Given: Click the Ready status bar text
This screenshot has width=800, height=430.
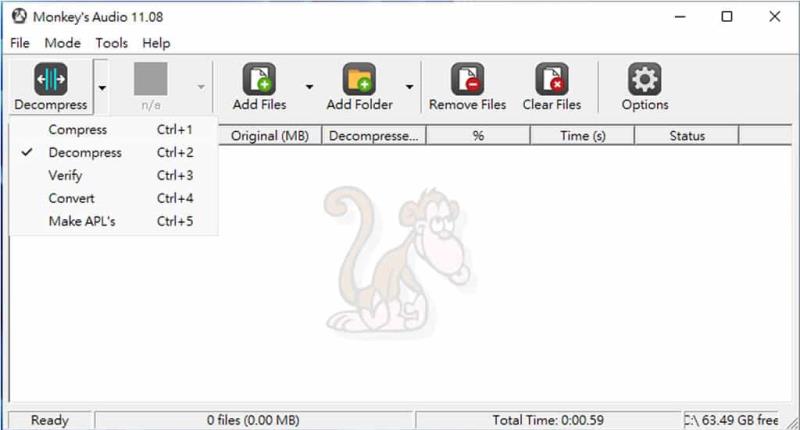Looking at the screenshot, I should click(x=49, y=420).
